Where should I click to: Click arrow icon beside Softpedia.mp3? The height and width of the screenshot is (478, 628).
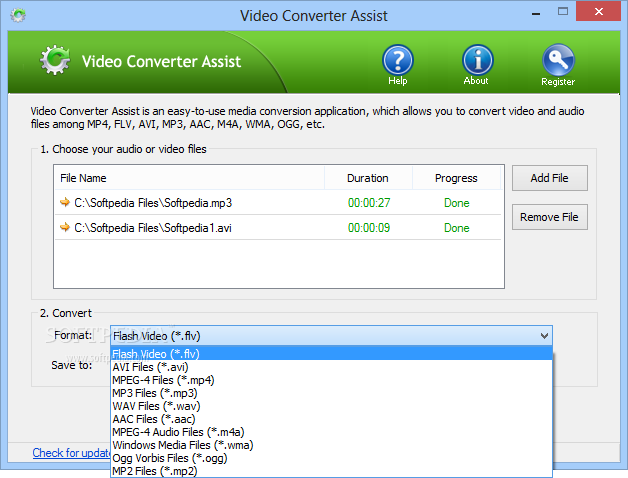pyautogui.click(x=64, y=202)
